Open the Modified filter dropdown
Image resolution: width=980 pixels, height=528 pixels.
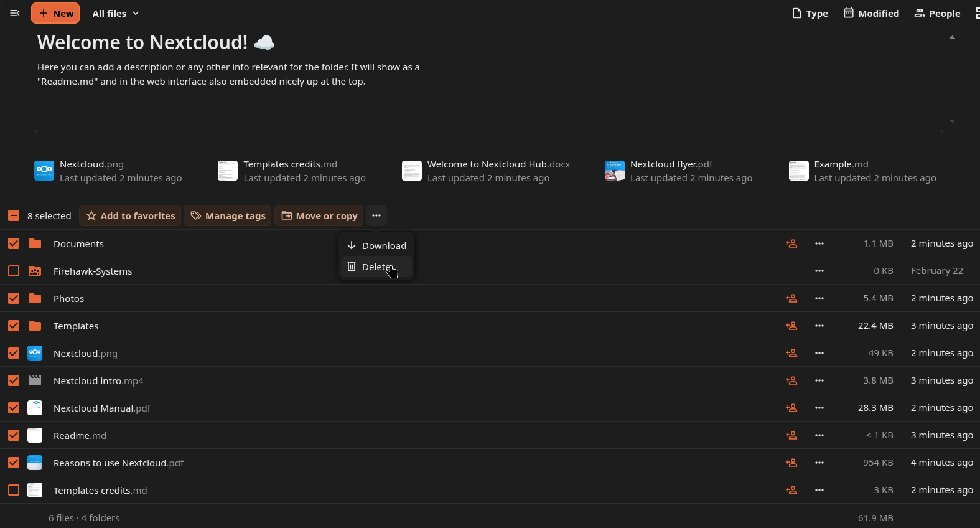pos(871,13)
